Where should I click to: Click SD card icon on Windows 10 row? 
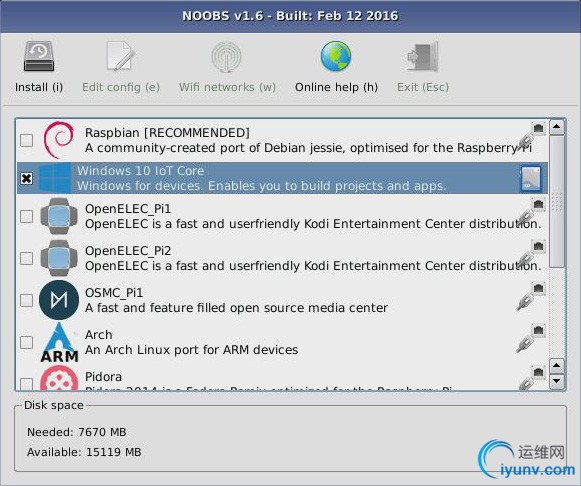pos(531,179)
